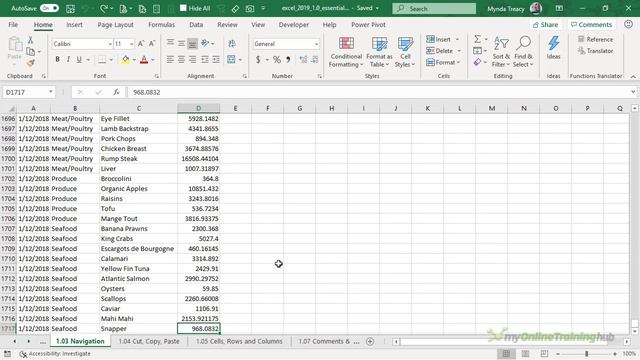Screen dimensions: 640x360
Task: Toggle Bold formatting
Action: pyautogui.click(x=58, y=60)
